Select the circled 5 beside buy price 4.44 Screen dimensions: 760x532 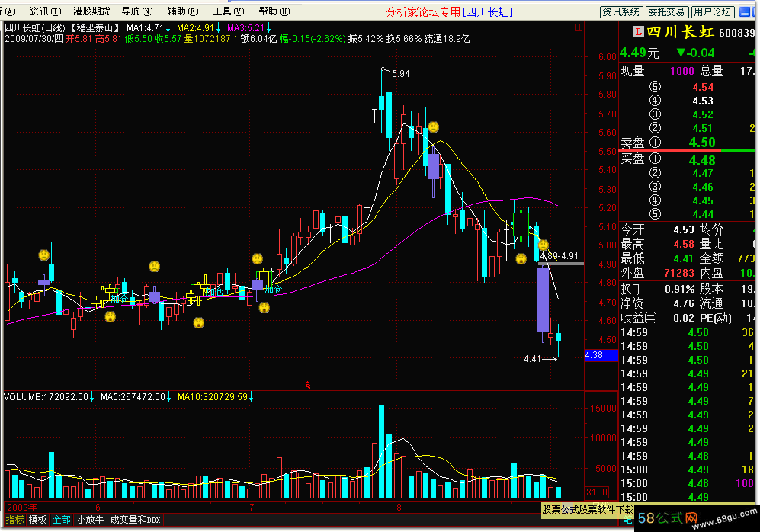coord(655,214)
